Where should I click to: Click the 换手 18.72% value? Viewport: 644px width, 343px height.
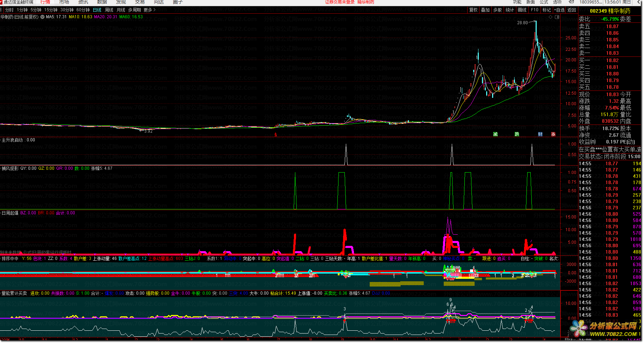(x=610, y=128)
